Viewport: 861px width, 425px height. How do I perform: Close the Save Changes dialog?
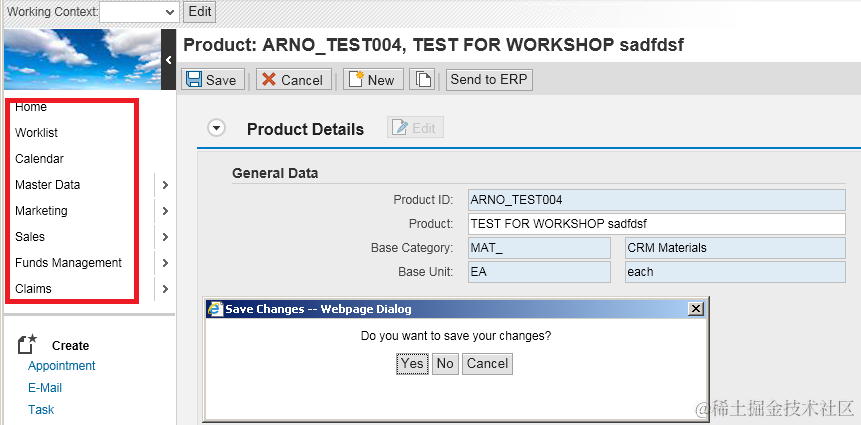(x=695, y=309)
